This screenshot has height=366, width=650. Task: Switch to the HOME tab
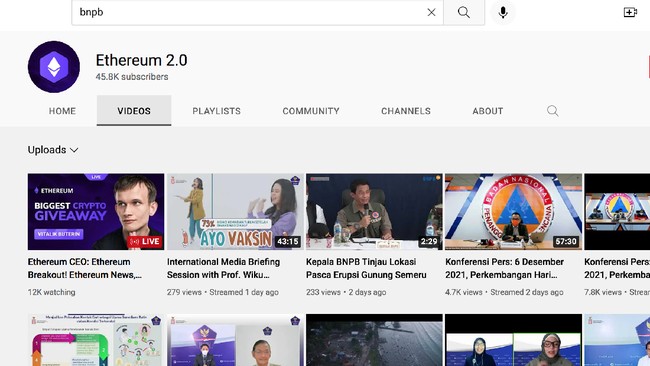coord(62,111)
